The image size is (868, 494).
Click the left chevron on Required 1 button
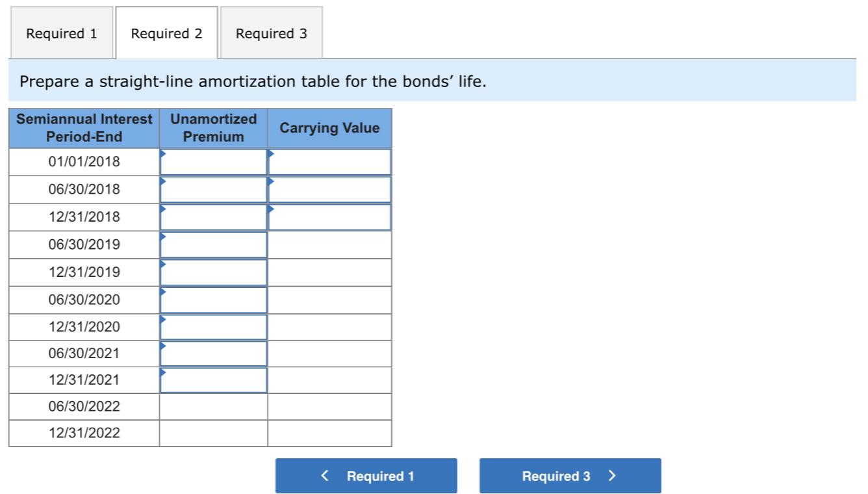pyautogui.click(x=325, y=476)
